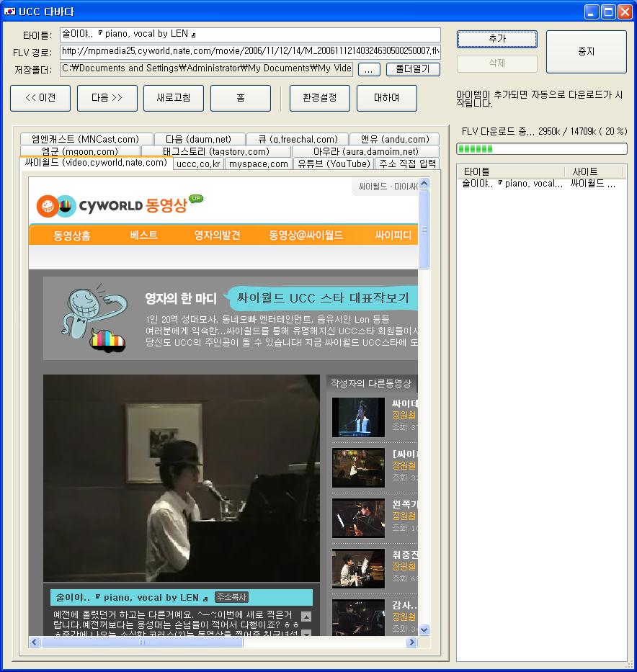Click the 동영상@싸이월드 navigation item
This screenshot has height=672, width=637.
coord(306,235)
